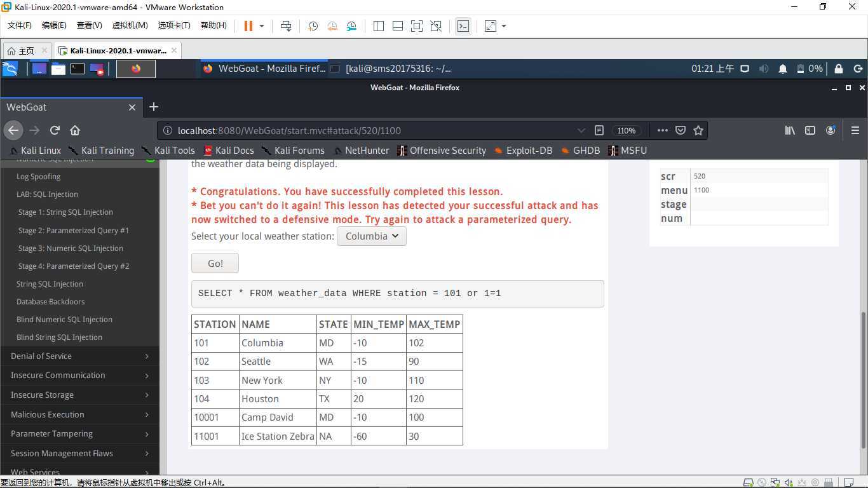
Task: Toggle the Firefox sidebars
Action: coord(810,130)
